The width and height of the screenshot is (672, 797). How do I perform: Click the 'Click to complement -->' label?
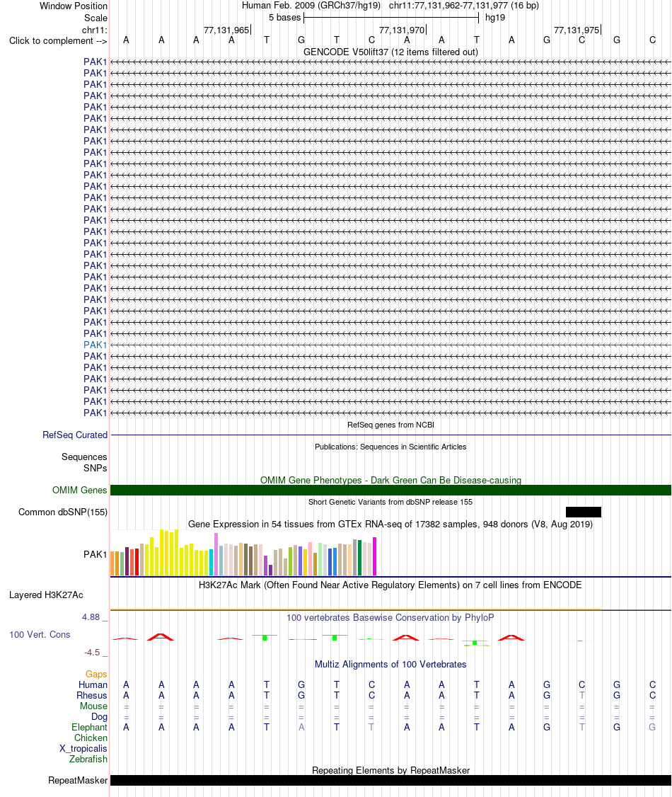58,40
